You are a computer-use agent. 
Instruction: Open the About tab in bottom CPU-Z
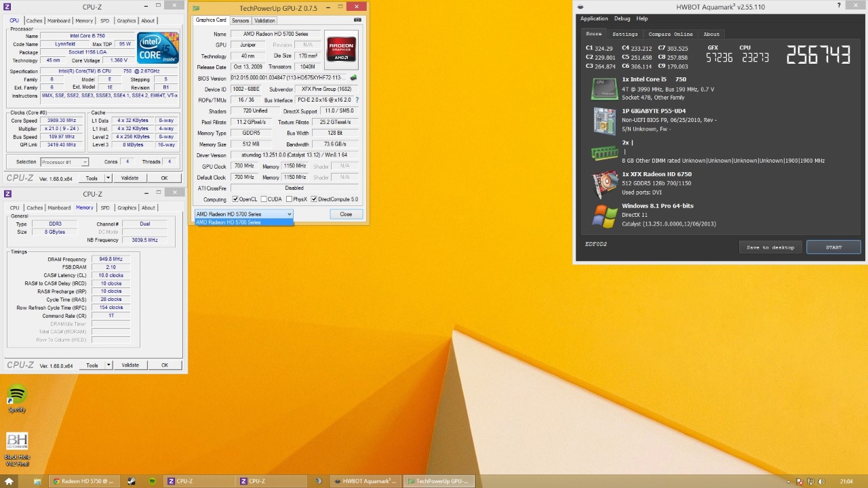149,208
